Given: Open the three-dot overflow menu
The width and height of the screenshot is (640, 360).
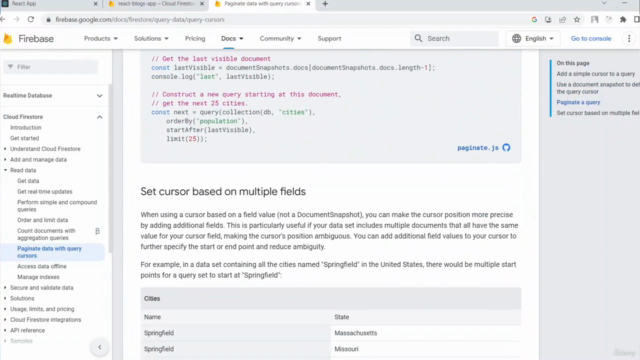Looking at the screenshot, I should pos(629,38).
